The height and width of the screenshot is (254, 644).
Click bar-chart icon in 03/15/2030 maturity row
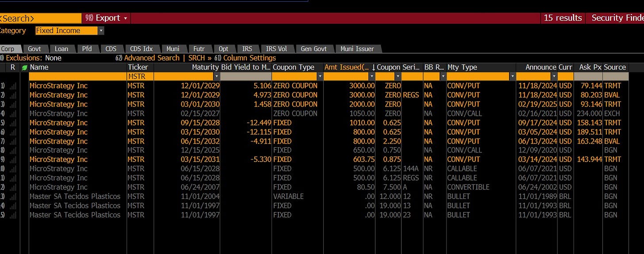click(13, 132)
